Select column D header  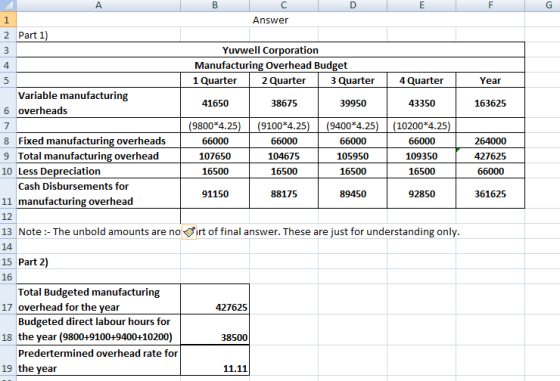(353, 5)
